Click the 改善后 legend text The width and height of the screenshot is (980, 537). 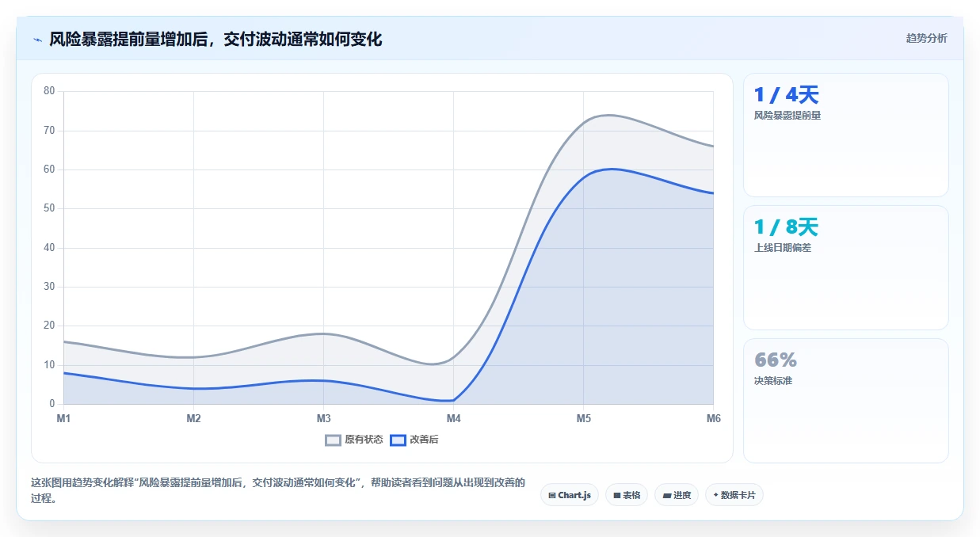[424, 440]
